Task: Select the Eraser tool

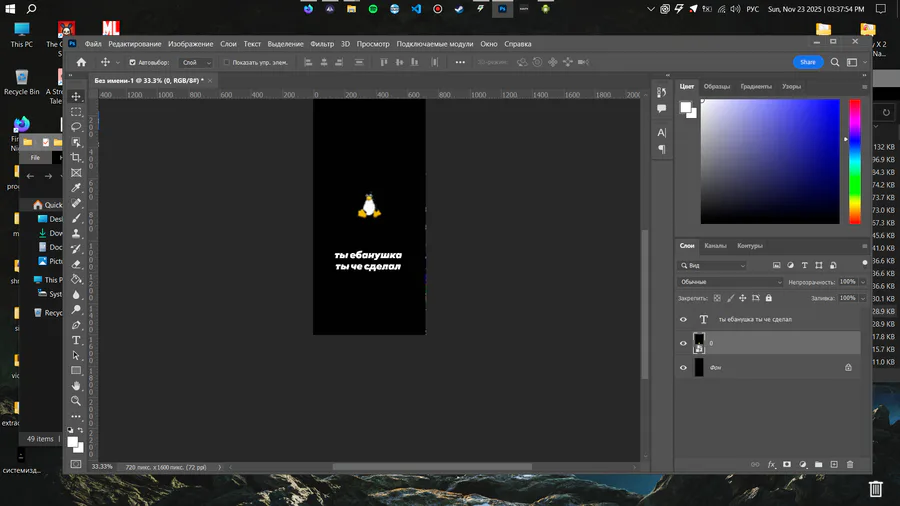Action: tap(76, 264)
